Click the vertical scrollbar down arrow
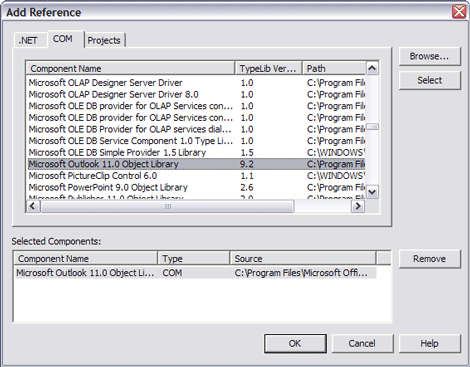This screenshot has width=470, height=367. pos(372,192)
